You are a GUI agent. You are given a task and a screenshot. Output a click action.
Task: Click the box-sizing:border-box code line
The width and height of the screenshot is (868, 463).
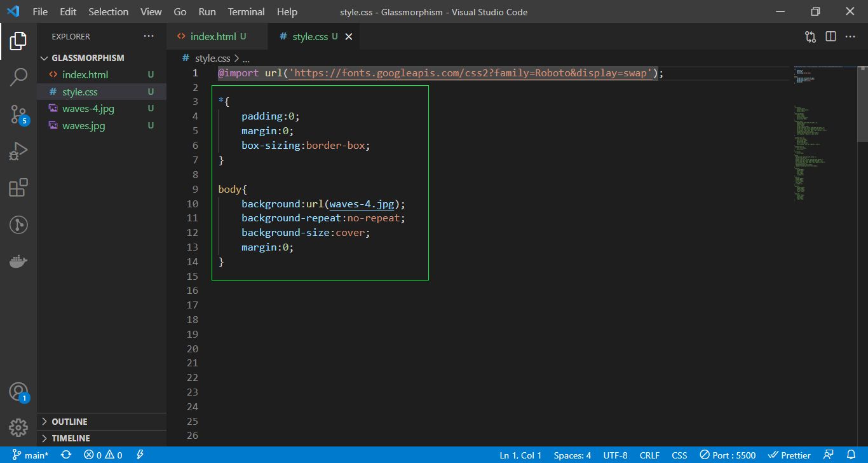306,146
